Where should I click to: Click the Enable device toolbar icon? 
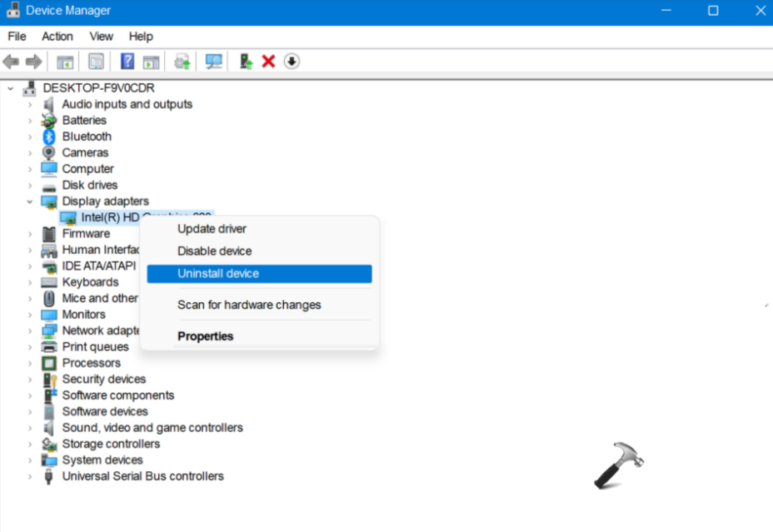[246, 62]
